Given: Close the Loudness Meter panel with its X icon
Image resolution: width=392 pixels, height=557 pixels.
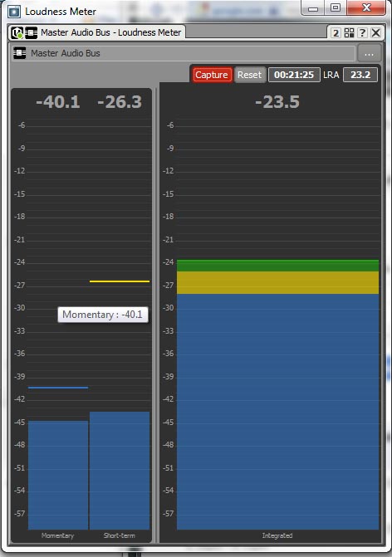Looking at the screenshot, I should tap(375, 33).
